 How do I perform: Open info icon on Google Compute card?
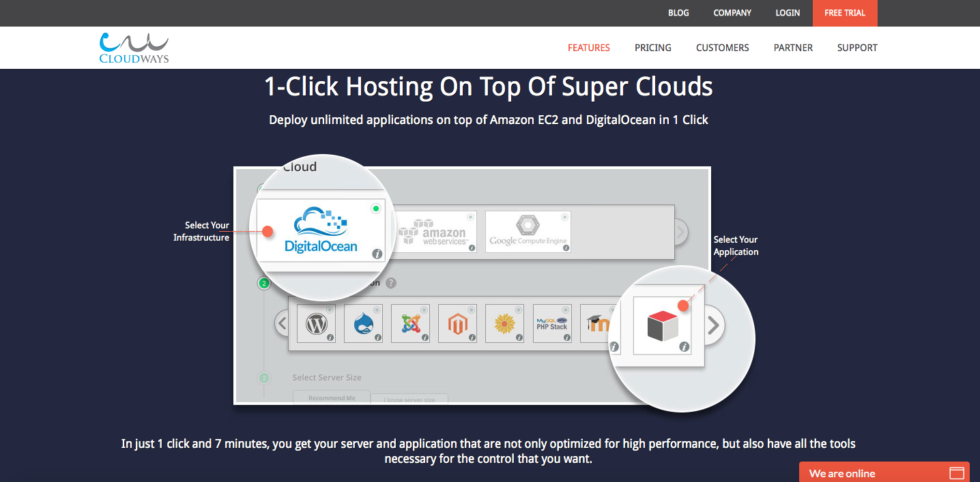(x=566, y=248)
